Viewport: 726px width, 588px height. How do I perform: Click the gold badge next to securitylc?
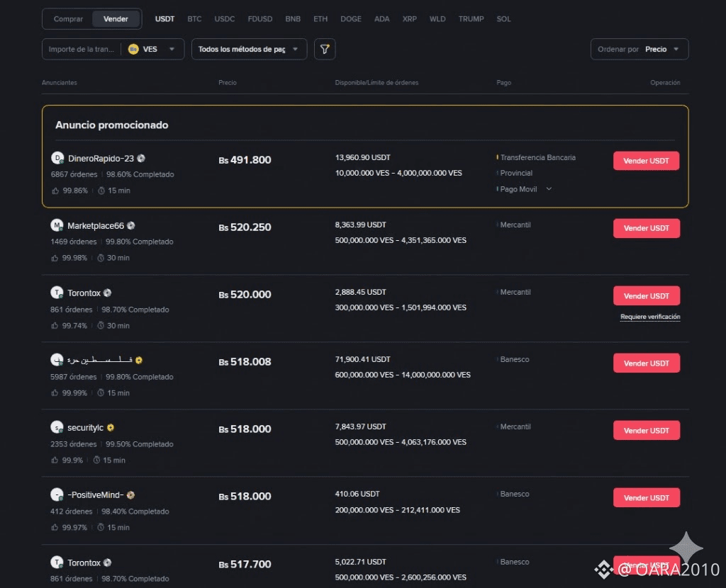111,428
